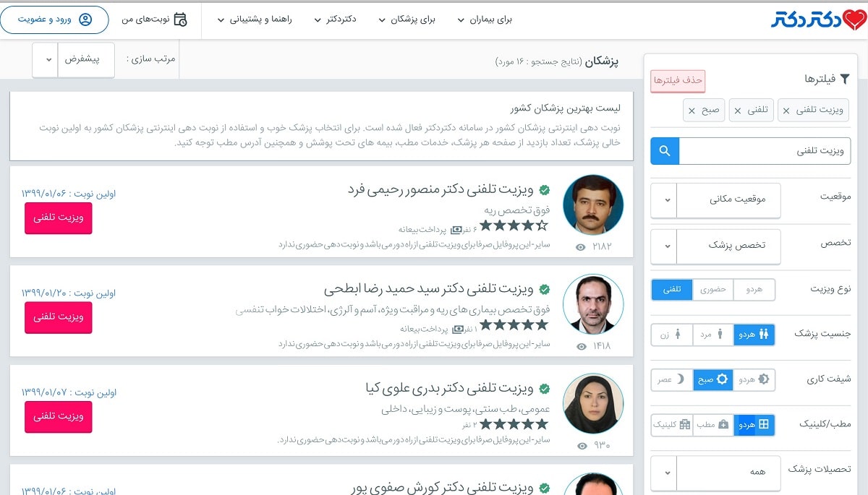Remove the تلفنی filter tag
Image resolution: width=868 pixels, height=495 pixels.
738,111
